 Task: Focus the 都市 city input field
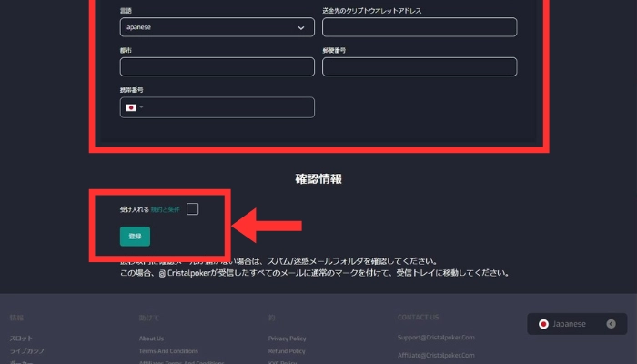click(217, 66)
